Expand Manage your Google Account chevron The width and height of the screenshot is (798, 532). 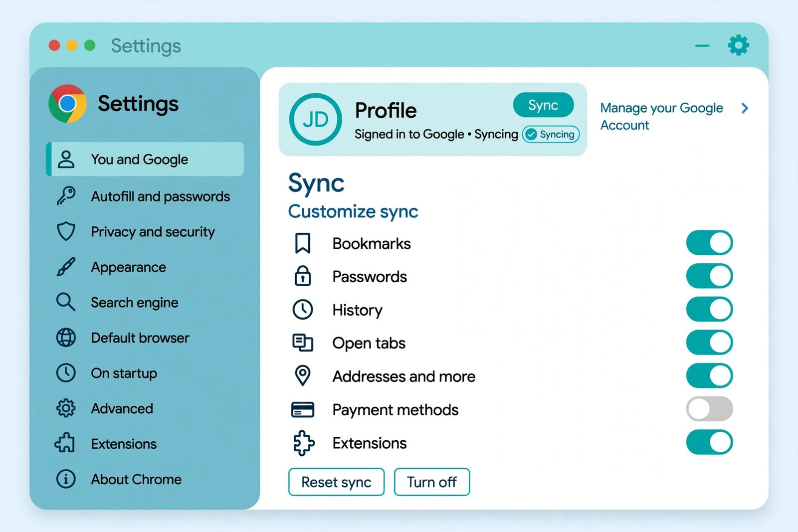[745, 108]
